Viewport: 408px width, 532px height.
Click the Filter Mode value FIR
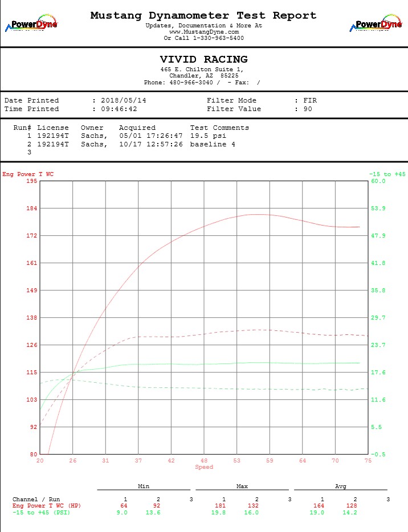point(310,100)
